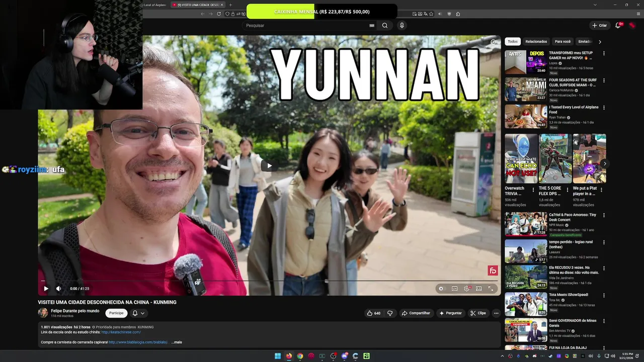Click the search magnifier button
The image size is (644, 362).
(x=385, y=25)
